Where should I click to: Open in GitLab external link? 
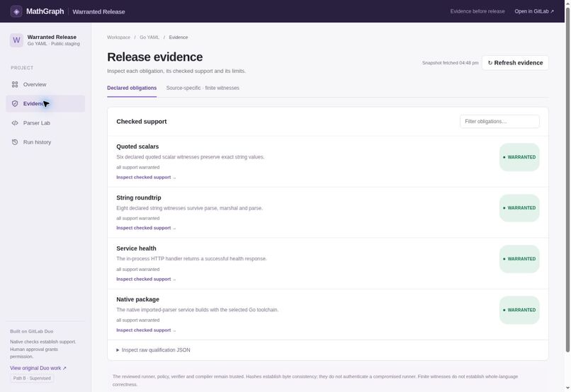pyautogui.click(x=534, y=11)
